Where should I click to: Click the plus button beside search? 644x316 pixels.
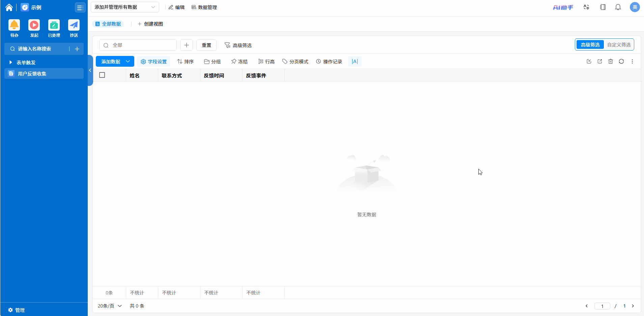click(187, 45)
